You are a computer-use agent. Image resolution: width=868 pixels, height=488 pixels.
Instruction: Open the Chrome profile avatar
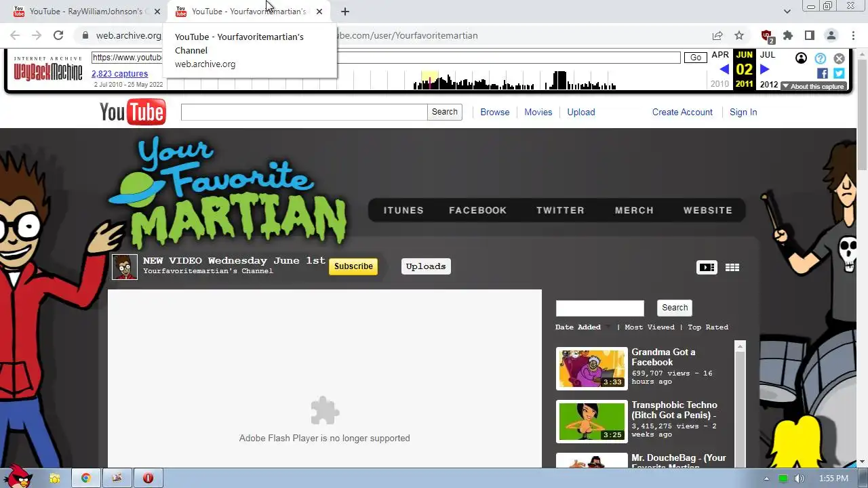click(831, 35)
